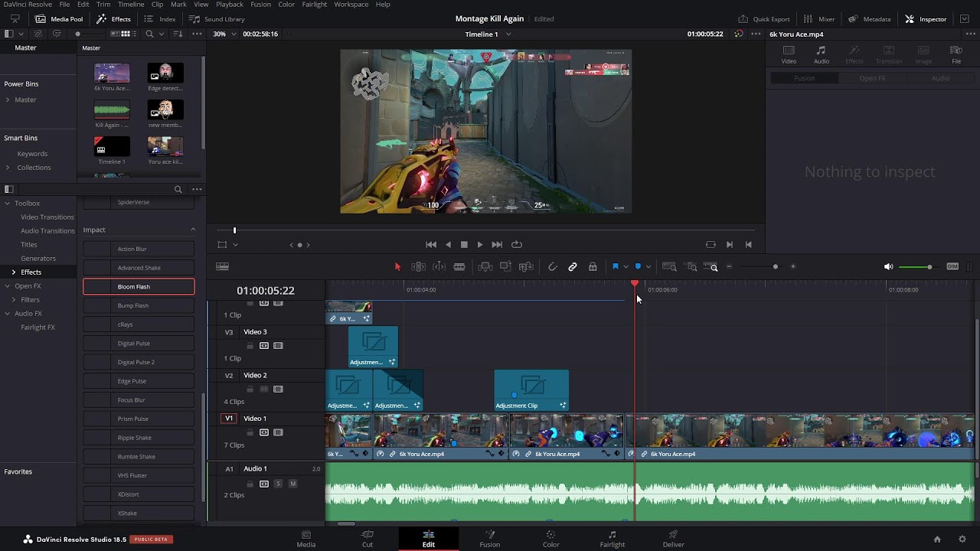Expand the Inspector panel options chevron
The image size is (980, 551).
[965, 19]
